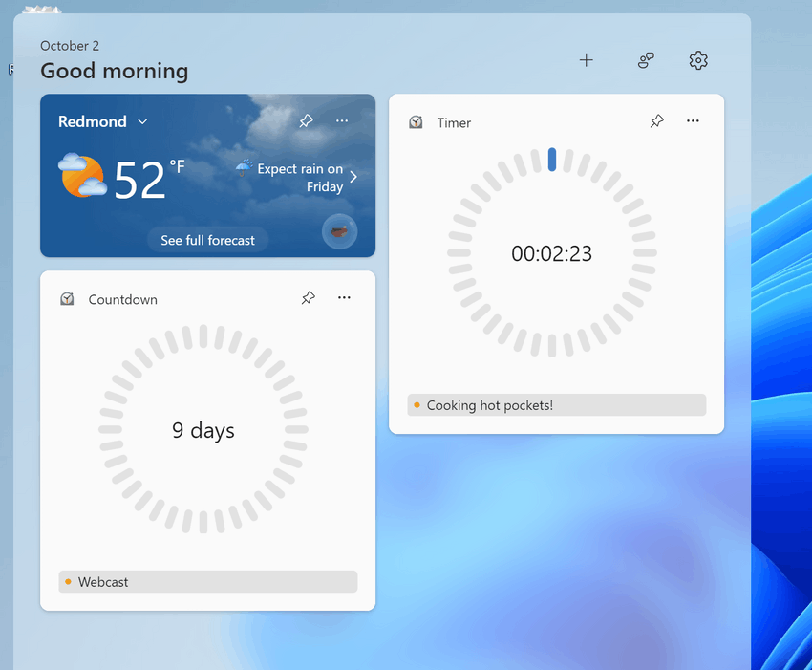Click the See full forecast button

tap(207, 240)
